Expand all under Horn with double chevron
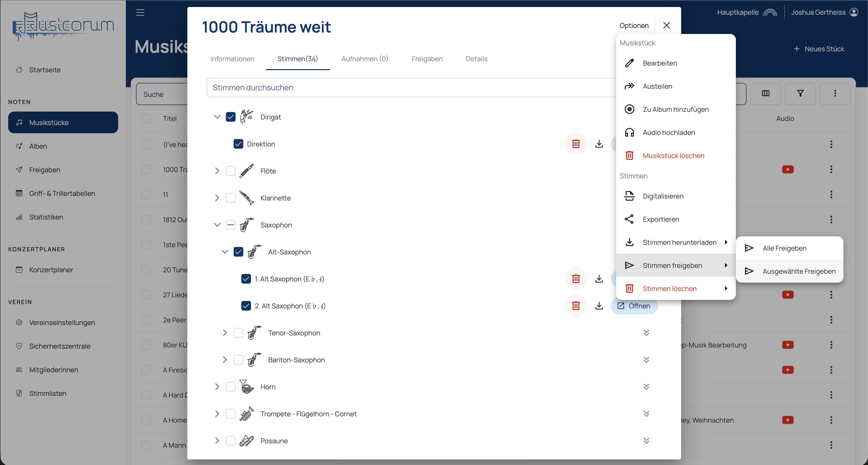The height and width of the screenshot is (465, 868). (646, 387)
